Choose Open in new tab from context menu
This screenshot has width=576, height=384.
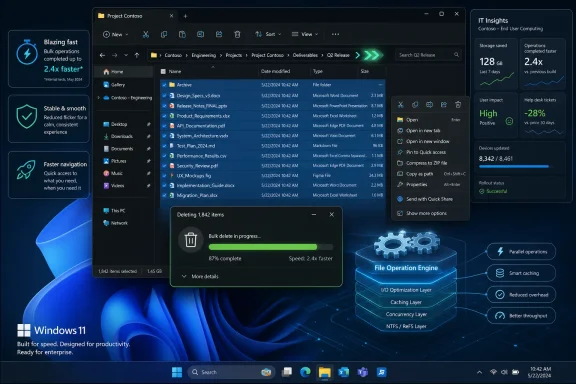(429, 130)
